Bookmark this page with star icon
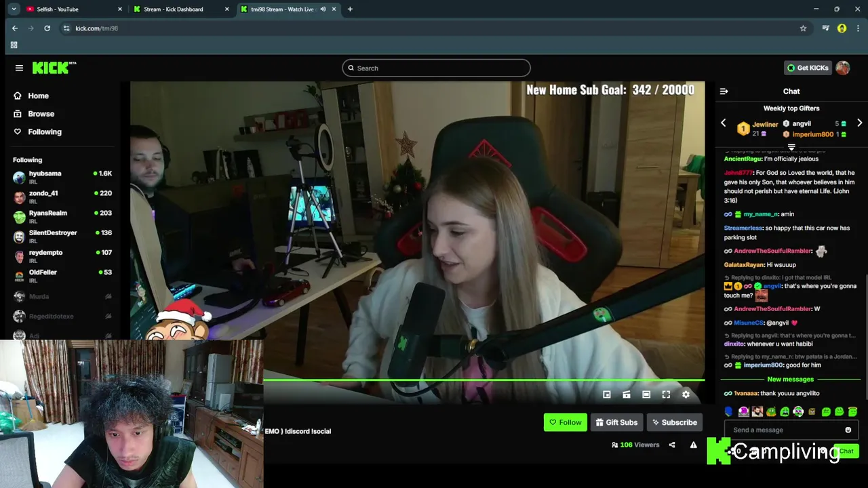 pos(803,28)
